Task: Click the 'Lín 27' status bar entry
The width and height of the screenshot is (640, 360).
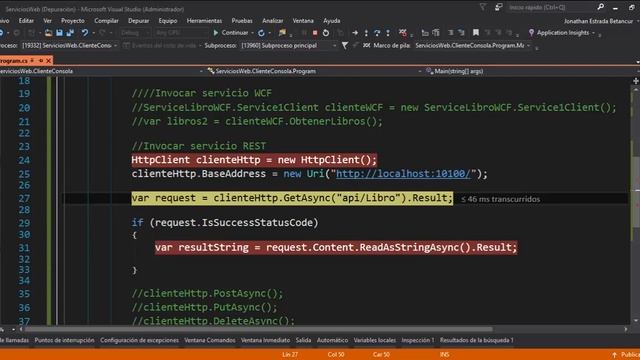Action: tap(290, 355)
